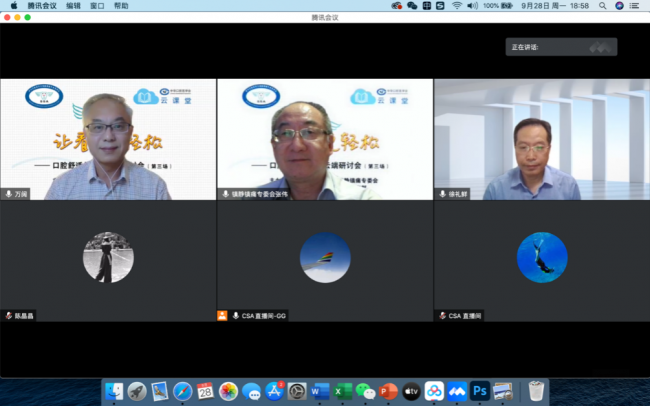Screen dimensions: 650x406
Task: Open the 腾讯会议 application menu
Action: pyautogui.click(x=41, y=5)
